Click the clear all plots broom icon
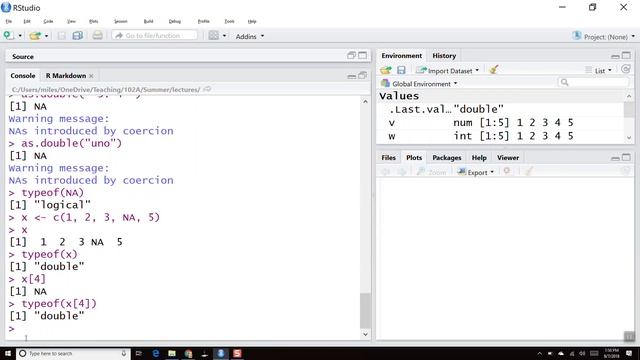 pos(529,172)
